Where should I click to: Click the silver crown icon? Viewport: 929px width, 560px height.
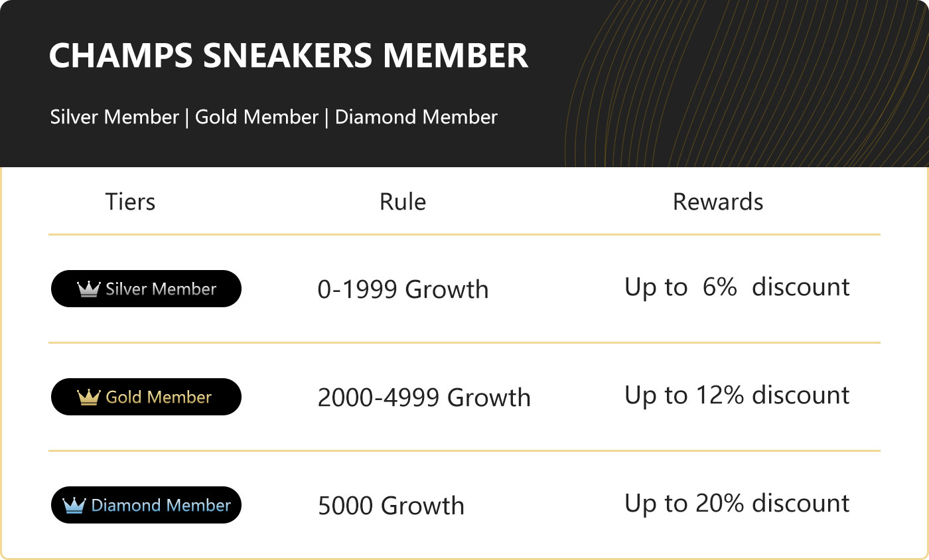click(88, 289)
